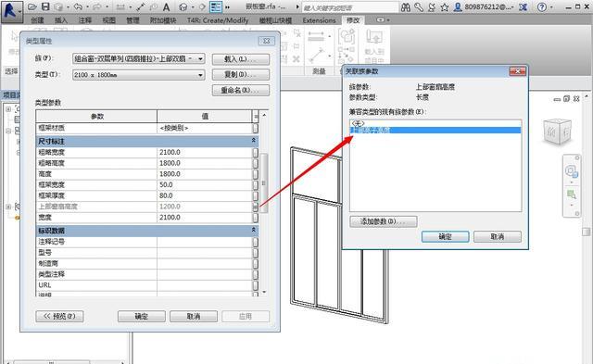Toggle the associate parameter button for 宽度 row
This screenshot has width=593, height=364.
click(256, 218)
